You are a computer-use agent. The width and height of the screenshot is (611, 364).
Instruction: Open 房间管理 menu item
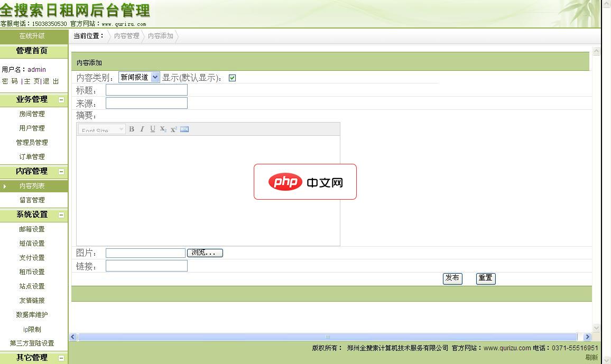click(32, 114)
